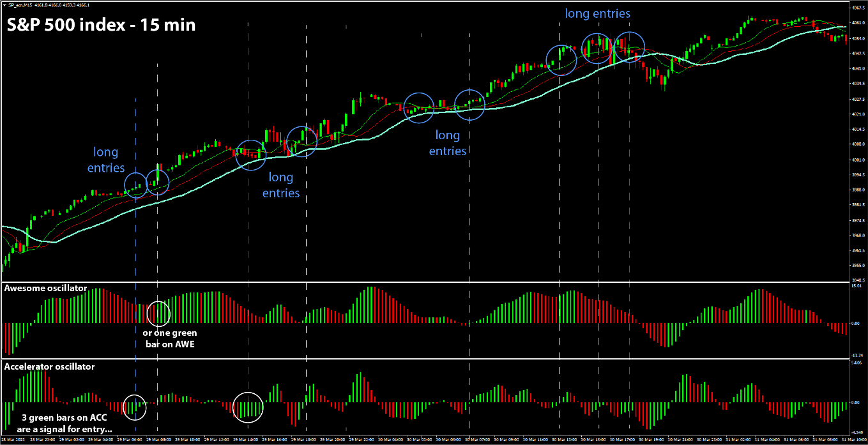Viewport: 868px width, 445px height.
Task: Click the 28 Mar 2023 date label
Action: [11, 440]
